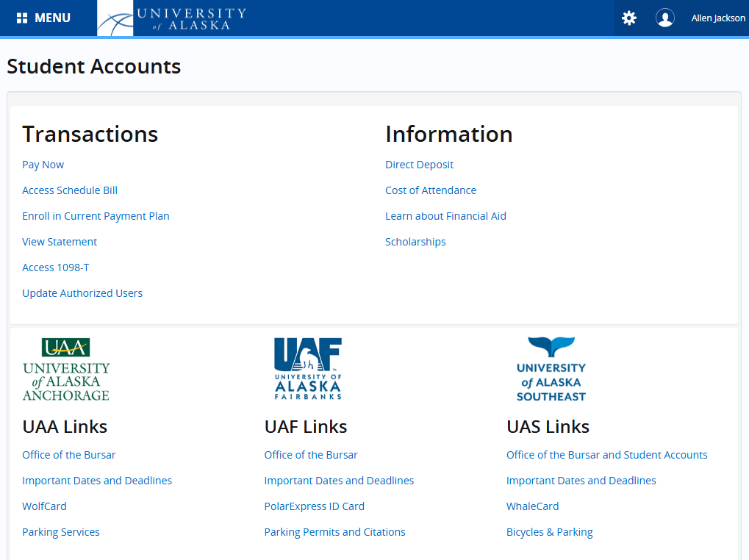Open Parking Permits and Citations
Image resolution: width=749 pixels, height=560 pixels.
point(335,532)
